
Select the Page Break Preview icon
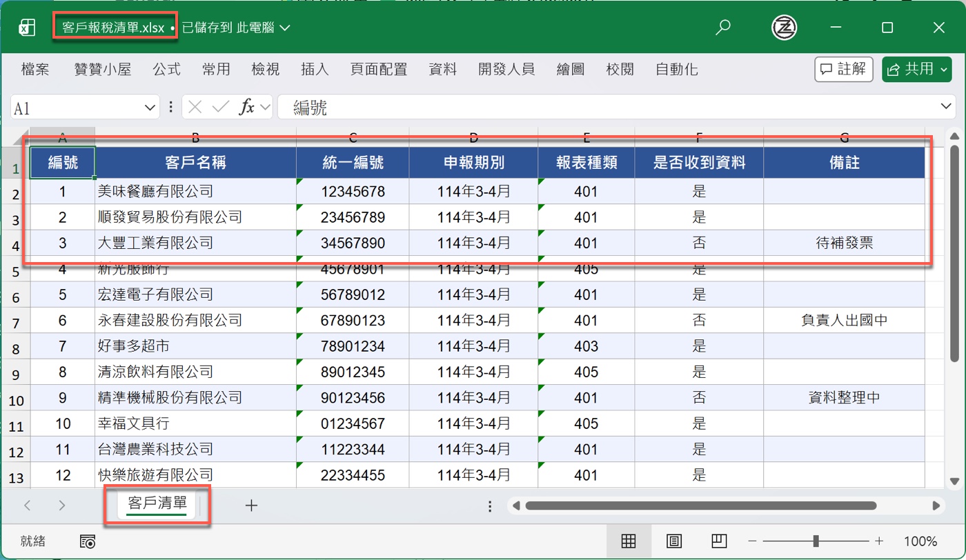pyautogui.click(x=720, y=541)
